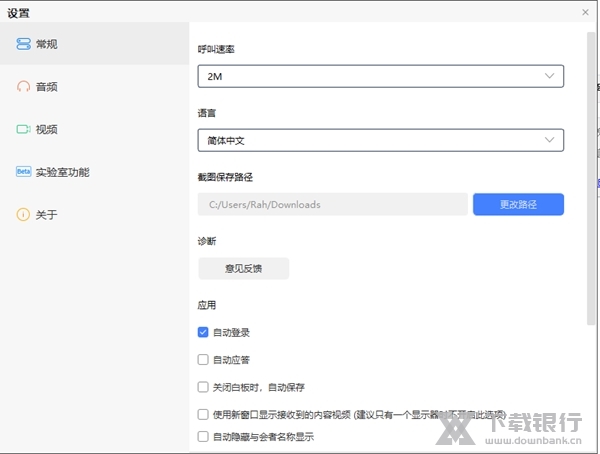This screenshot has width=600, height=454.
Task: Click the 更改路径 button
Action: pyautogui.click(x=518, y=204)
